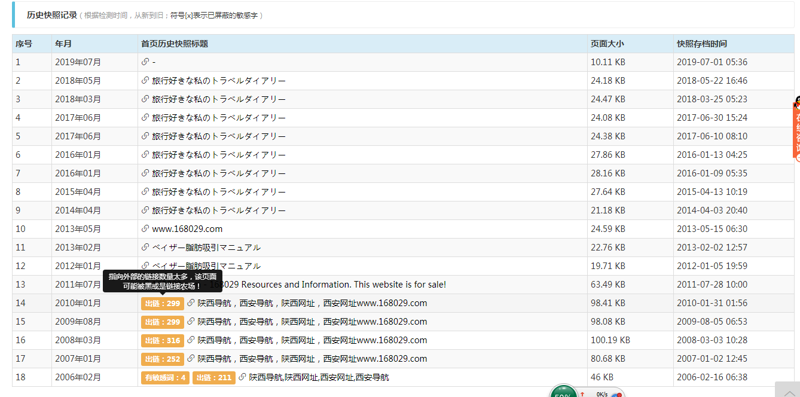
Task: Click link icon in row 16 dated 2008-03-03
Action: [x=191, y=340]
